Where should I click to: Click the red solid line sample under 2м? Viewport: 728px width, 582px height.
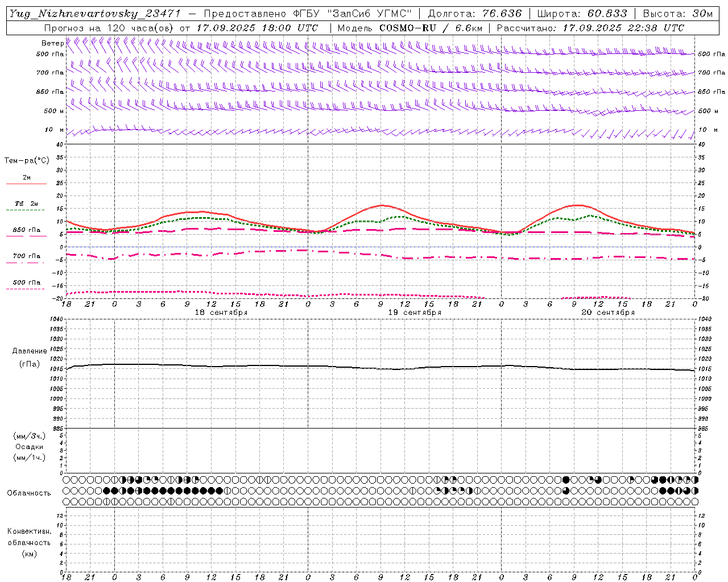[x=26, y=184]
